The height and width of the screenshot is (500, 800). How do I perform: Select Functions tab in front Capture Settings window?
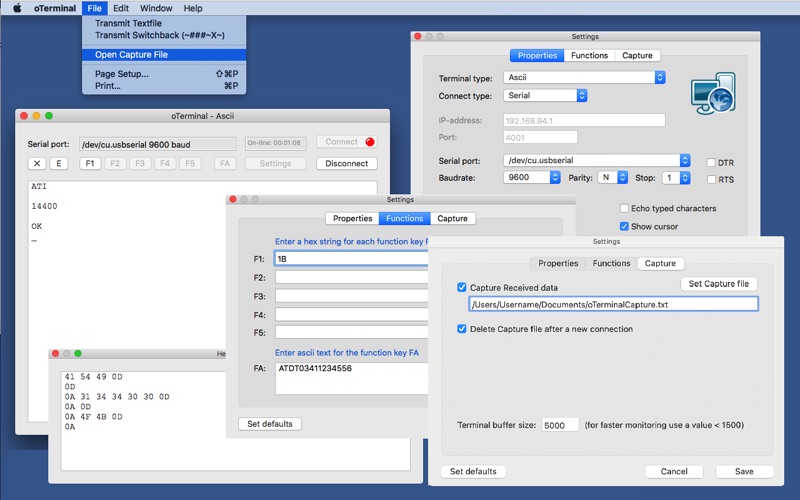tap(611, 263)
